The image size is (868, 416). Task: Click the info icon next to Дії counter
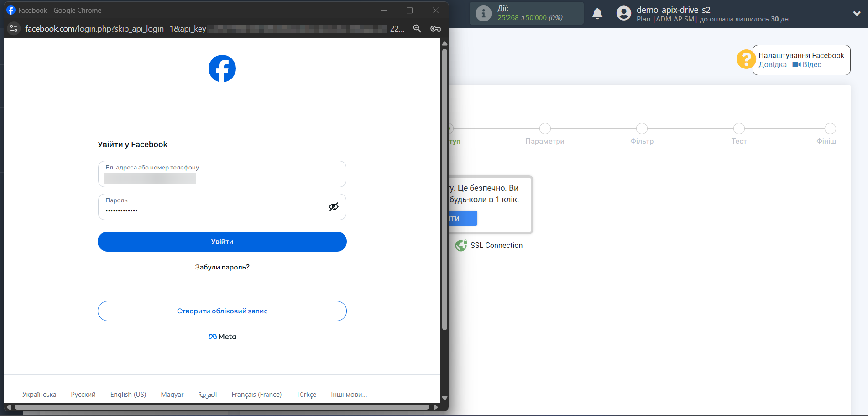[483, 13]
